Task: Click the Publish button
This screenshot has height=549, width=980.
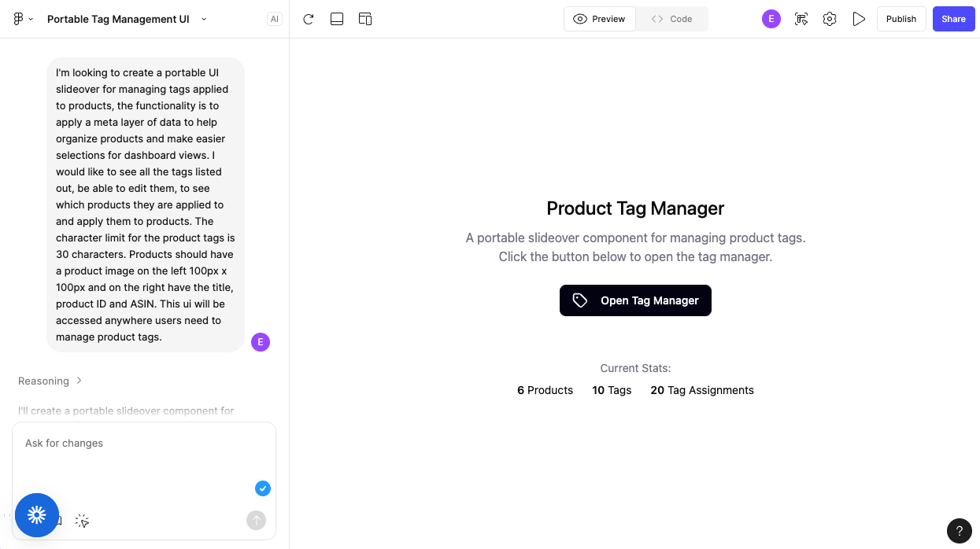Action: point(900,19)
